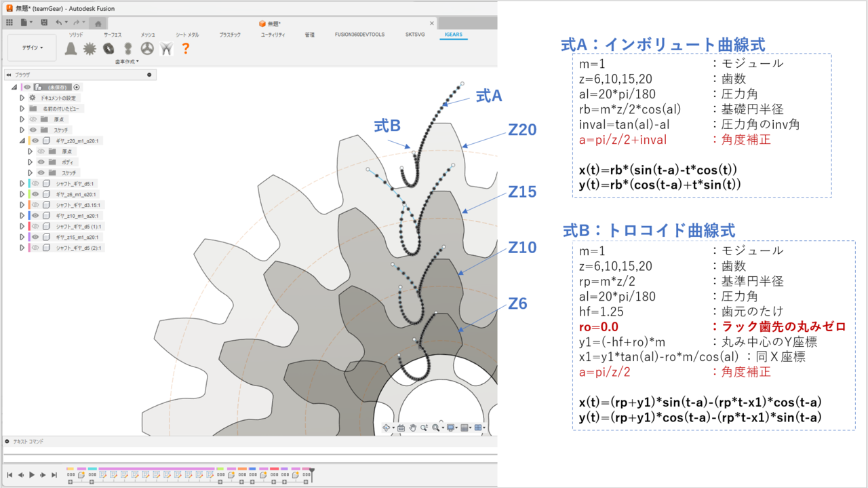Switch to the ソリッド tab
This screenshot has height=488, width=868.
coord(76,34)
